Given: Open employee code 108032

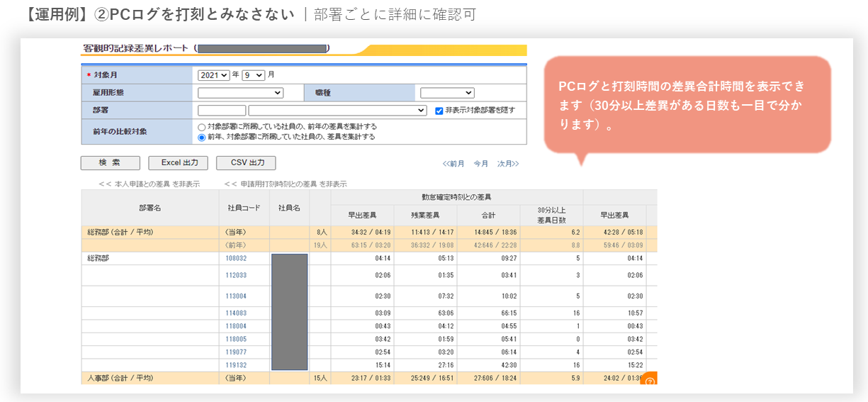Looking at the screenshot, I should coord(236,259).
